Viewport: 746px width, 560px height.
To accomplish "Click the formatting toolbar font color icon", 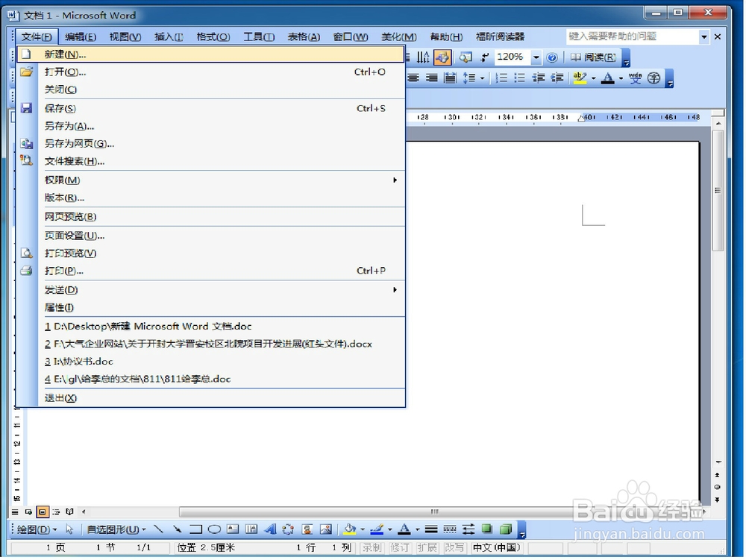I will click(607, 78).
